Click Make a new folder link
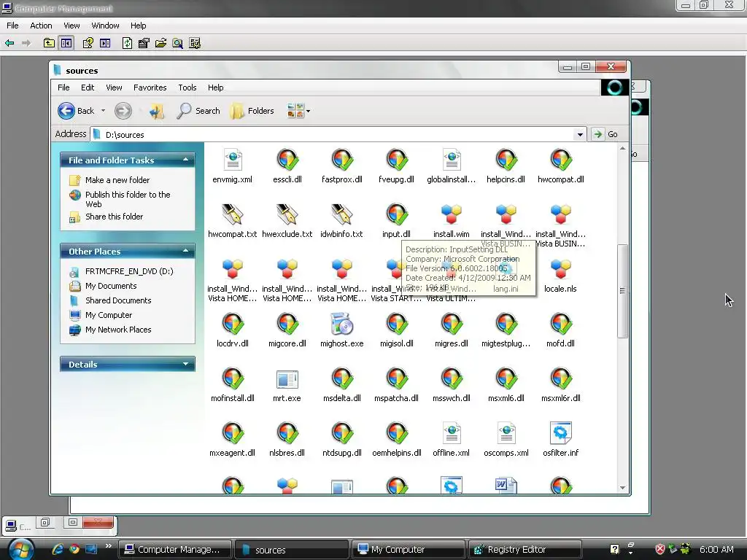Screen dimensions: 747x560 (x=117, y=180)
